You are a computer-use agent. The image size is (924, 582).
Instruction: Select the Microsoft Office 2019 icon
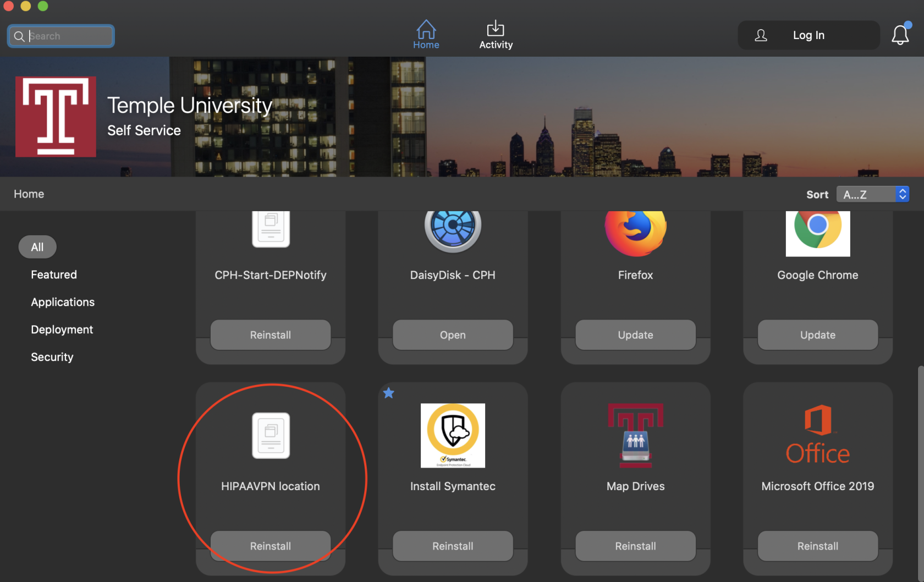coord(818,435)
